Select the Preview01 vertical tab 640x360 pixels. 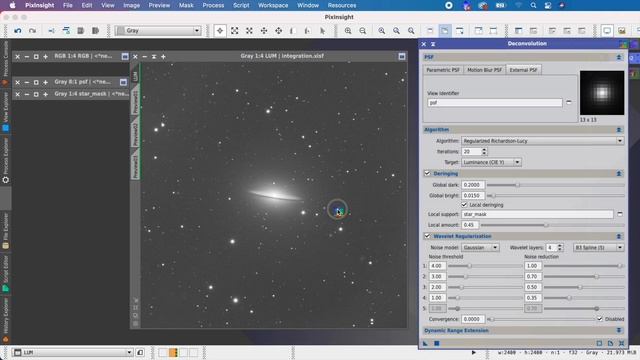point(135,101)
